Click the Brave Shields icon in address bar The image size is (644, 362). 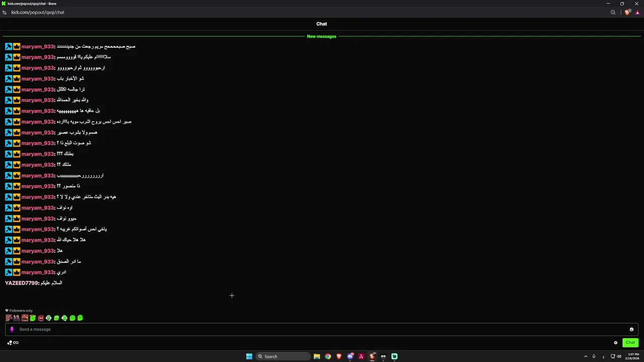tap(627, 13)
